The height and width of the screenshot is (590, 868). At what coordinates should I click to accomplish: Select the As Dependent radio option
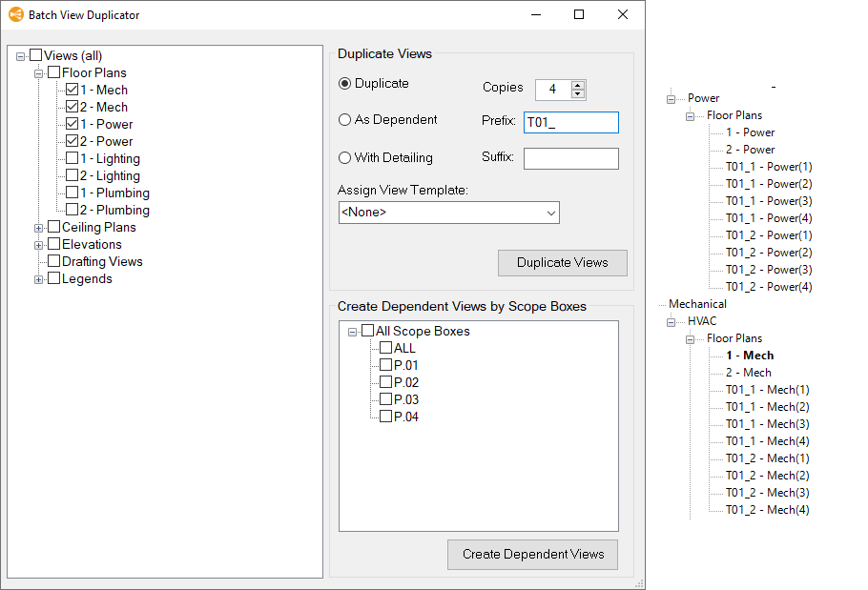click(x=345, y=120)
